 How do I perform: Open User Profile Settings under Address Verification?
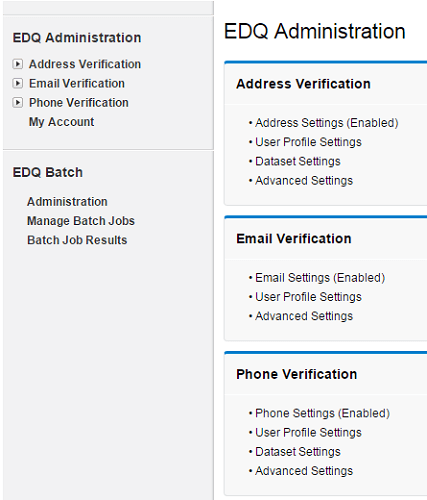click(x=308, y=142)
